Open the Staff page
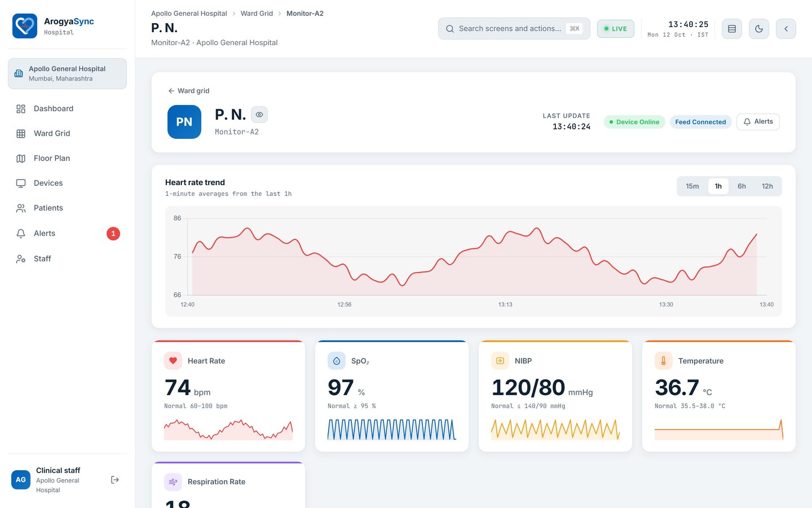This screenshot has width=812, height=508. (x=67, y=259)
